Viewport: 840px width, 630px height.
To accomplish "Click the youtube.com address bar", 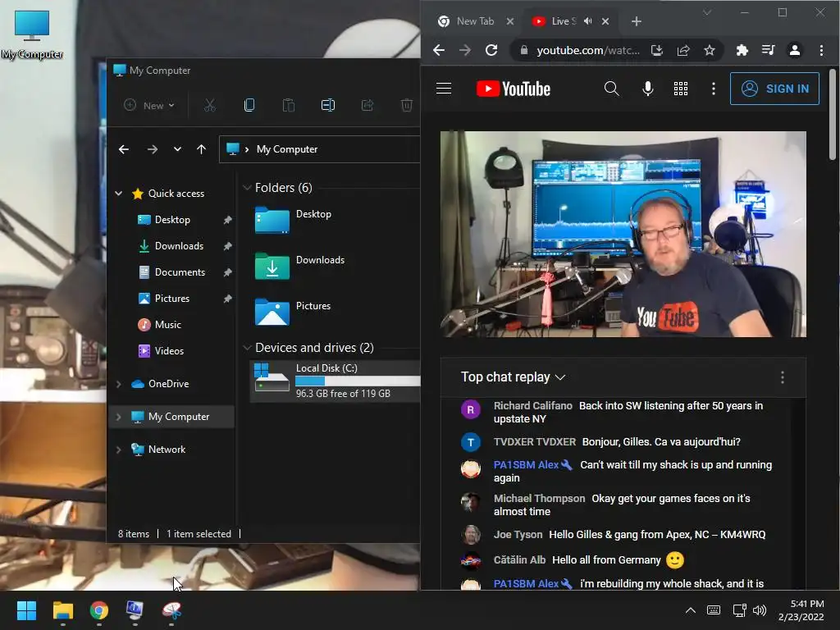I will coord(588,50).
